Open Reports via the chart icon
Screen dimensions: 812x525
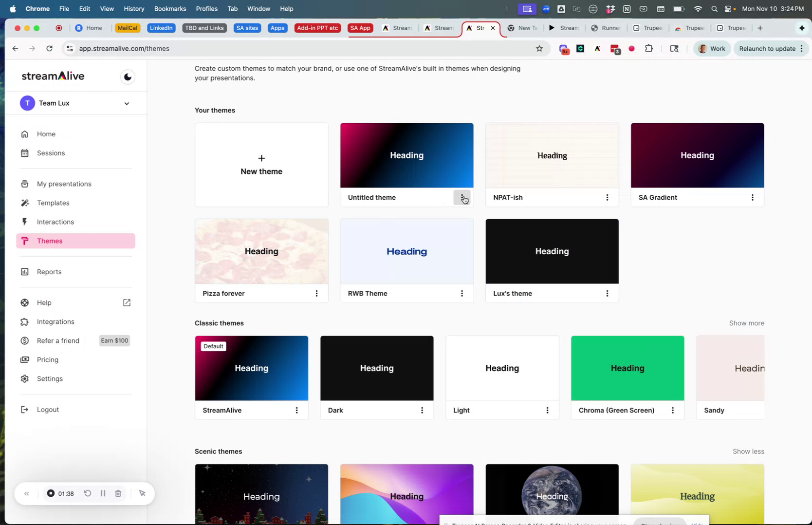click(25, 272)
